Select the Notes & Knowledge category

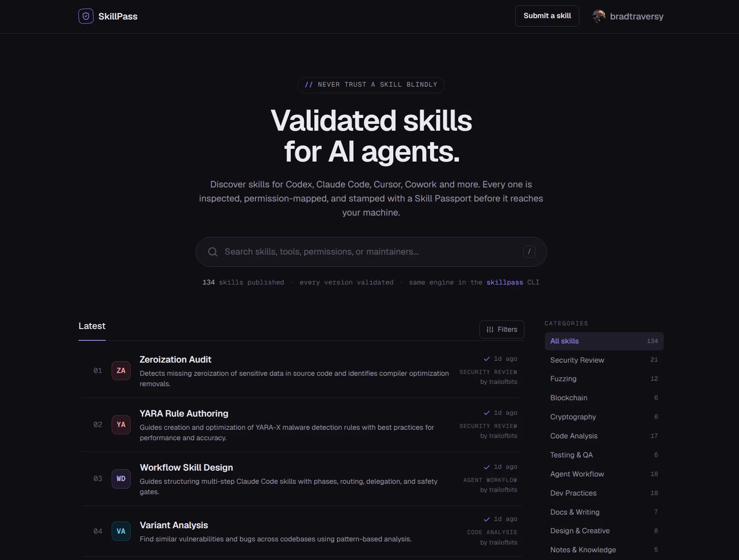tap(604, 550)
